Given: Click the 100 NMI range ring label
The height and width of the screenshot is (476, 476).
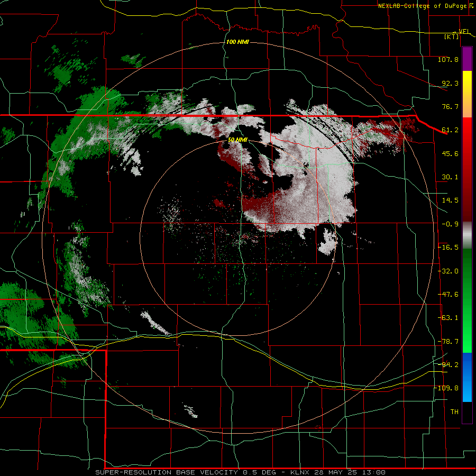Looking at the screenshot, I should pyautogui.click(x=237, y=42).
